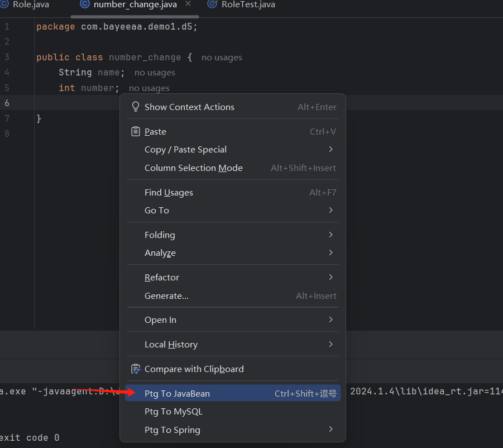Click the Java class icon on number_change.java tab
This screenshot has width=503, height=448.
click(x=85, y=4)
